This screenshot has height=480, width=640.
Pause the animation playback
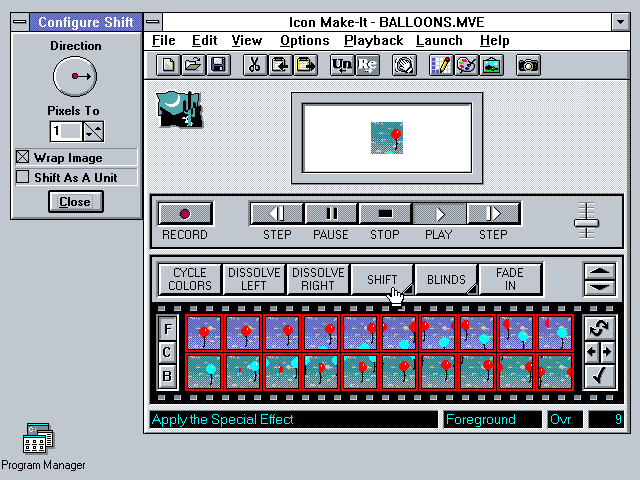click(331, 213)
